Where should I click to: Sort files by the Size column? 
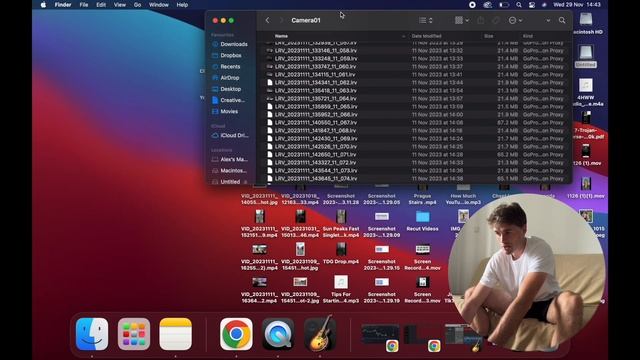[489, 36]
